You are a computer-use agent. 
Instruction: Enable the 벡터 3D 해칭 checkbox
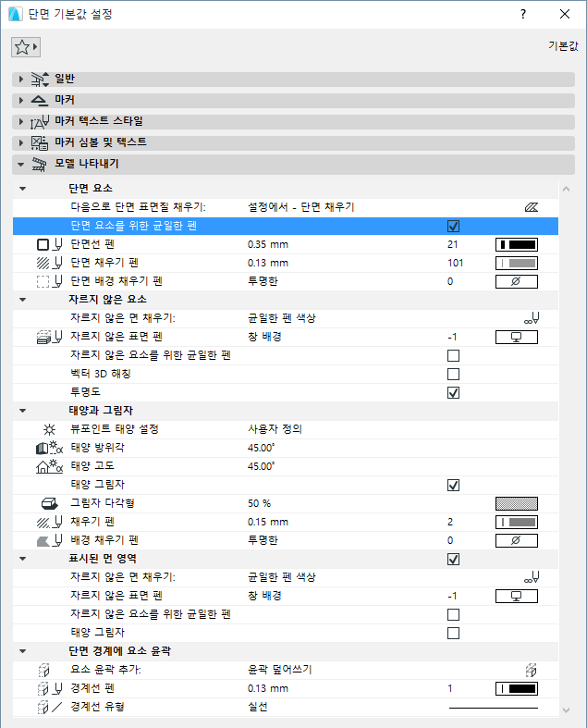pos(453,375)
